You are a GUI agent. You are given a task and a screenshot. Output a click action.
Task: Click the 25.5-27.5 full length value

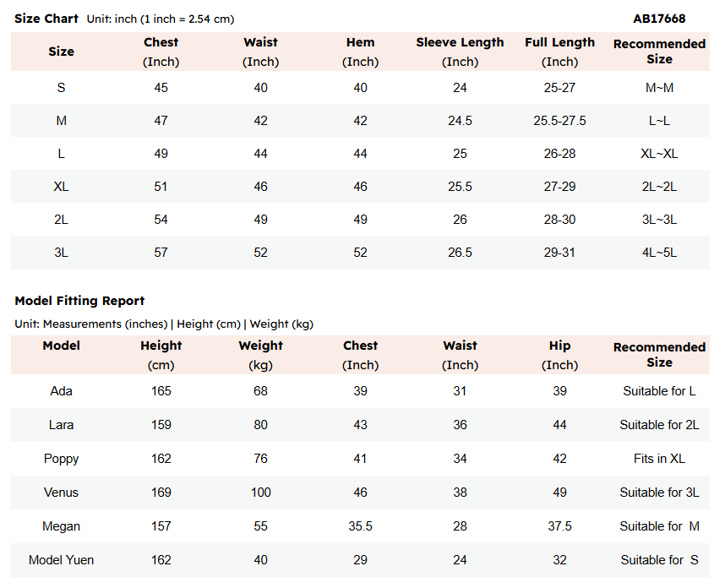coord(559,121)
